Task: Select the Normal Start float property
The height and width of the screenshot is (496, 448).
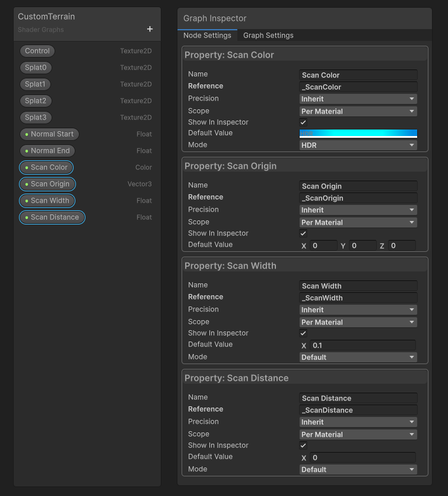Action: pos(49,134)
